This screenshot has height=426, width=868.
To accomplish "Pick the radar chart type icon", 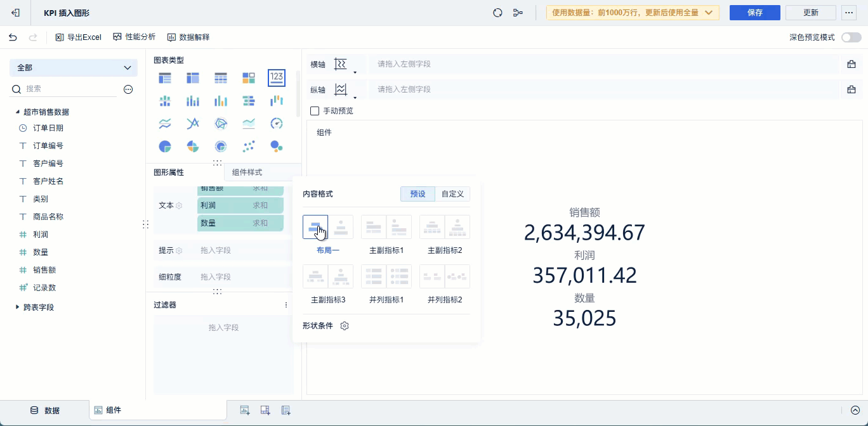I will [x=221, y=123].
